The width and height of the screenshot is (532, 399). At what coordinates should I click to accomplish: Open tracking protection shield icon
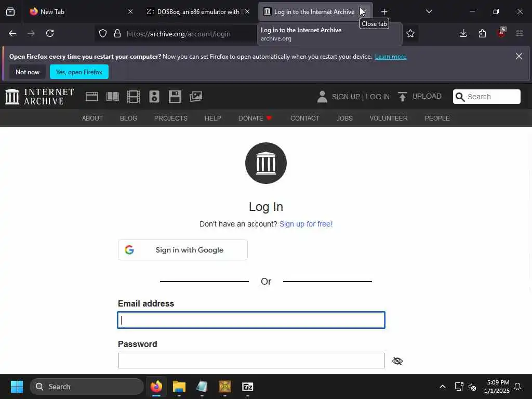tap(103, 34)
